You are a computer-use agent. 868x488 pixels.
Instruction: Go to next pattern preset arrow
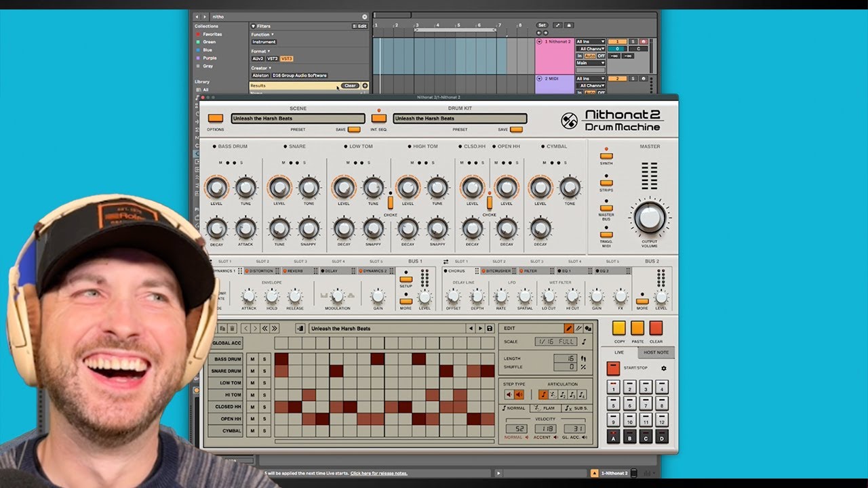point(480,328)
